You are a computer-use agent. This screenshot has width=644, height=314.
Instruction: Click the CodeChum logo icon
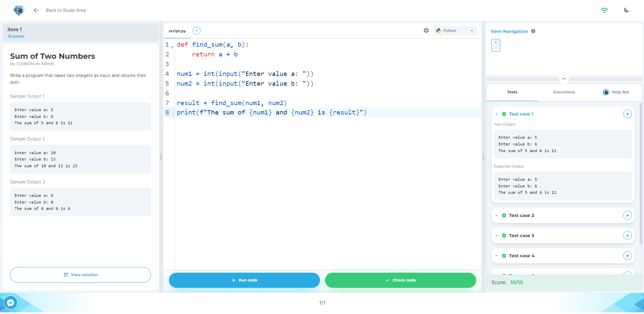pos(19,10)
